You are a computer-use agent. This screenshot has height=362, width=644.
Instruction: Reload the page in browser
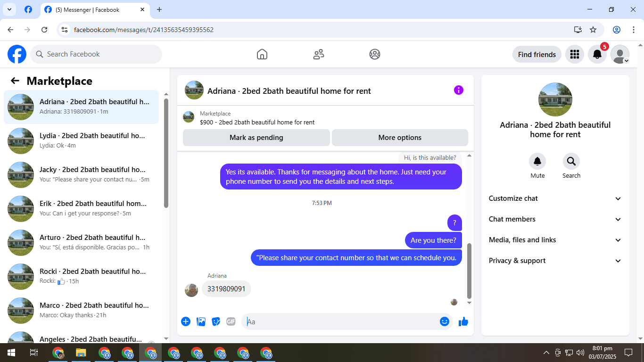point(44,30)
